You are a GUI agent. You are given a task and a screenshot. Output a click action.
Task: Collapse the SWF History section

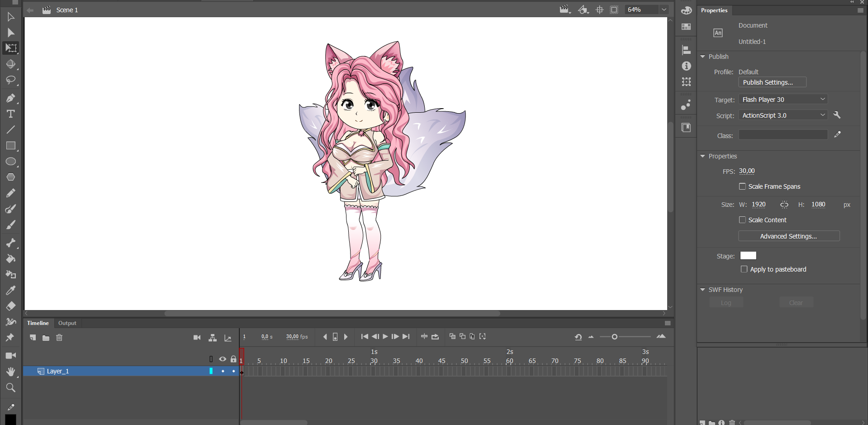pos(703,290)
